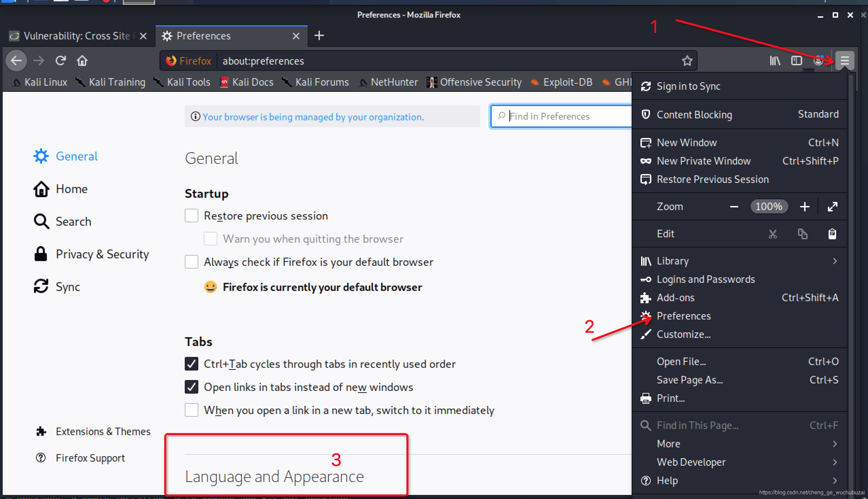The width and height of the screenshot is (868, 499).
Task: Click Sign in to Sync button
Action: (x=688, y=86)
